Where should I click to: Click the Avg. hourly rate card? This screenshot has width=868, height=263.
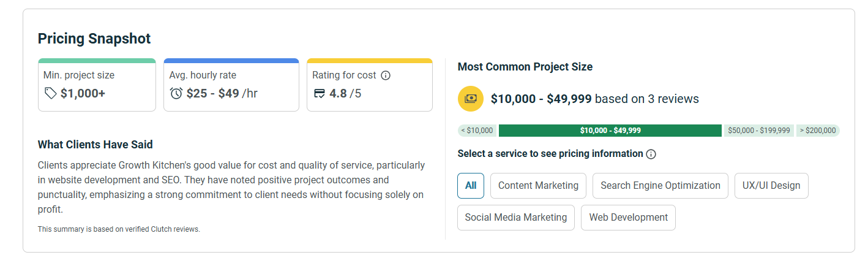[x=231, y=85]
